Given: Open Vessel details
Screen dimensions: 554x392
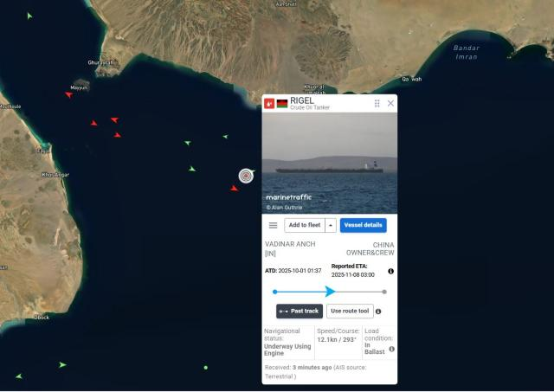Looking at the screenshot, I should [364, 225].
